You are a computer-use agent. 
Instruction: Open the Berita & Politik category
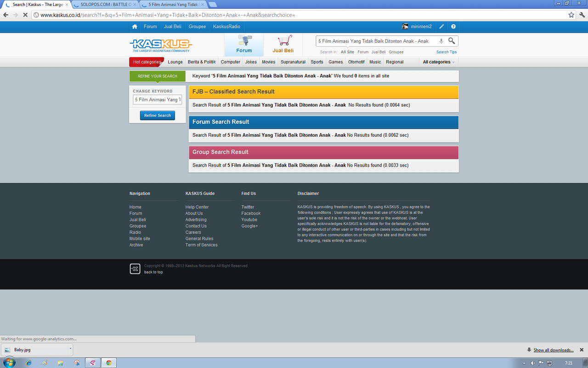point(202,62)
